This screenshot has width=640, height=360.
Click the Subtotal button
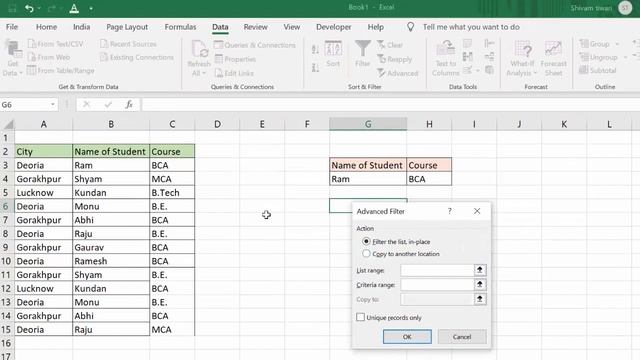coord(598,70)
